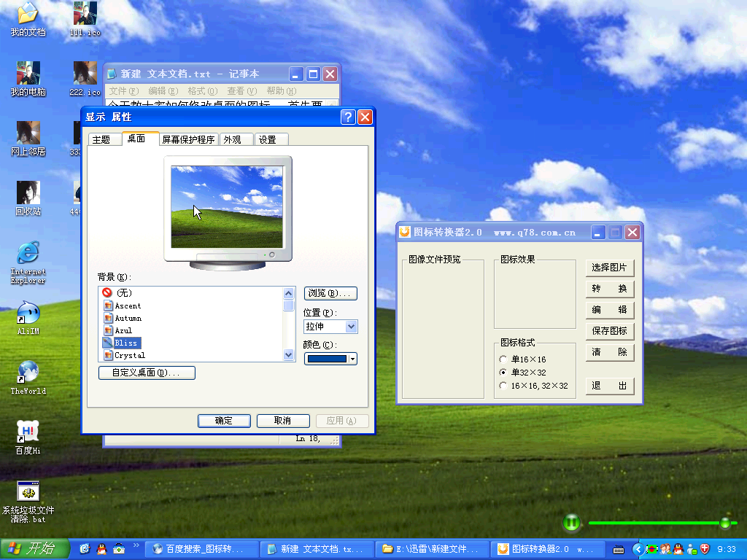Select the 单16×16 radio button
Screen dimensions: 747x560
pos(503,359)
